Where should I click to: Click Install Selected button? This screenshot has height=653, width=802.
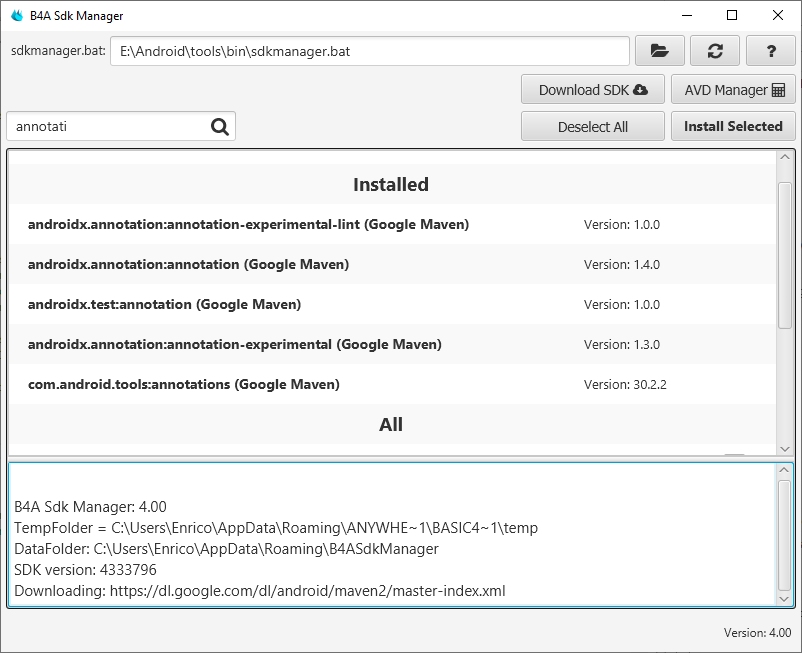pos(733,126)
